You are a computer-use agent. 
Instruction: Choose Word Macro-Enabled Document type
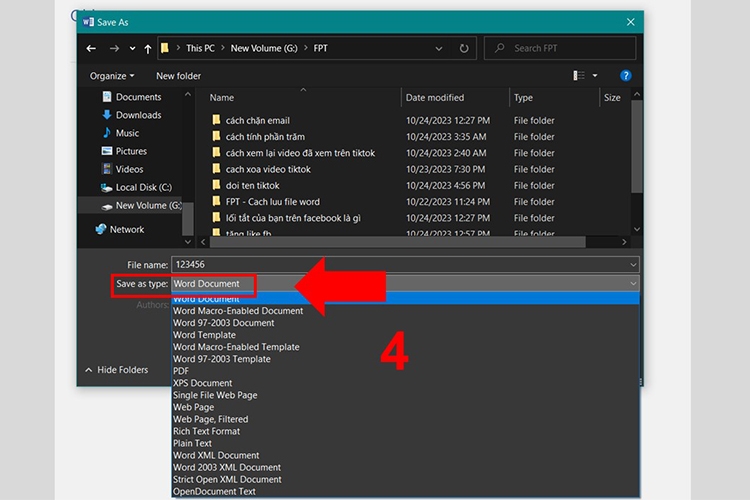(x=405, y=311)
